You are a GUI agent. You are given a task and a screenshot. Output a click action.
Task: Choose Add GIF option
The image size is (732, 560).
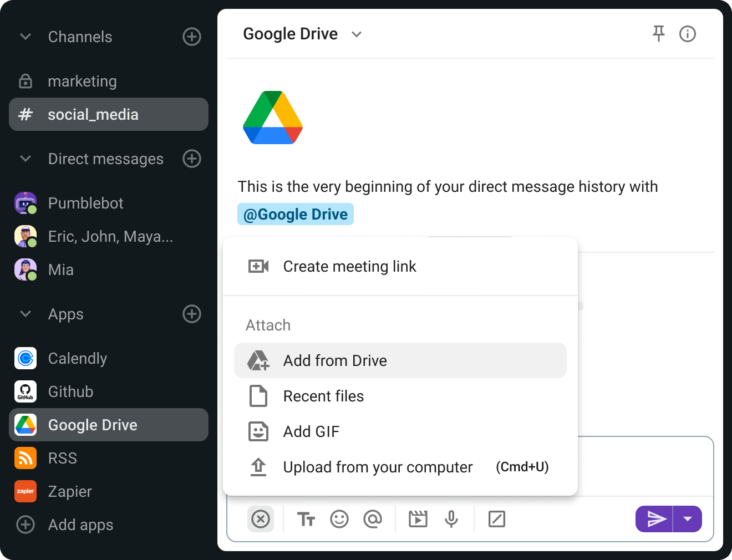click(x=400, y=431)
